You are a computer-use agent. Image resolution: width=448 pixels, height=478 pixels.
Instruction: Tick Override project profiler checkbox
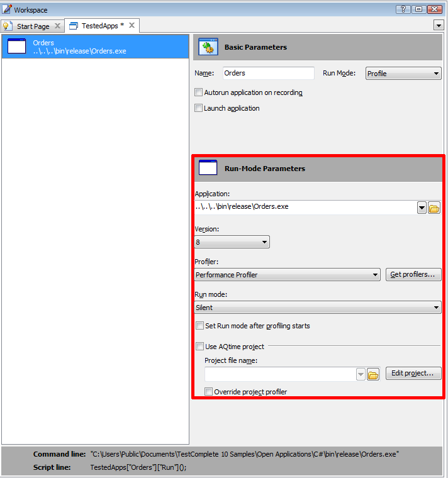[209, 391]
